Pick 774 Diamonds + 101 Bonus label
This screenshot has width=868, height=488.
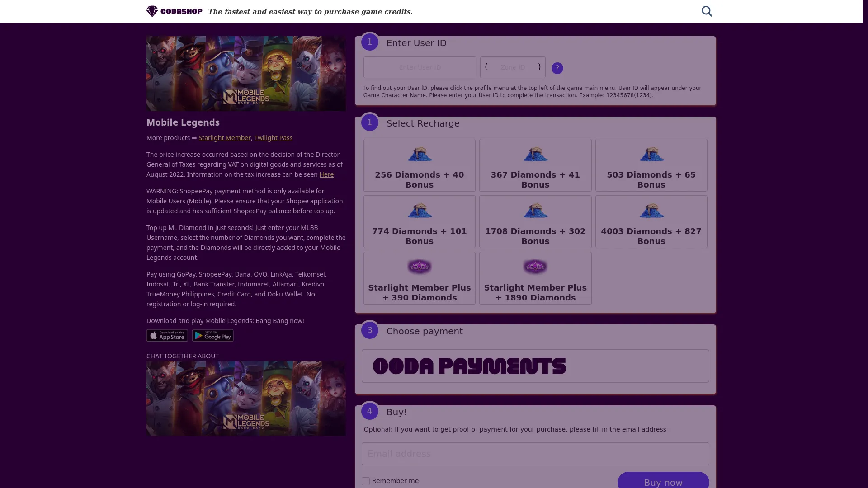[420, 236]
